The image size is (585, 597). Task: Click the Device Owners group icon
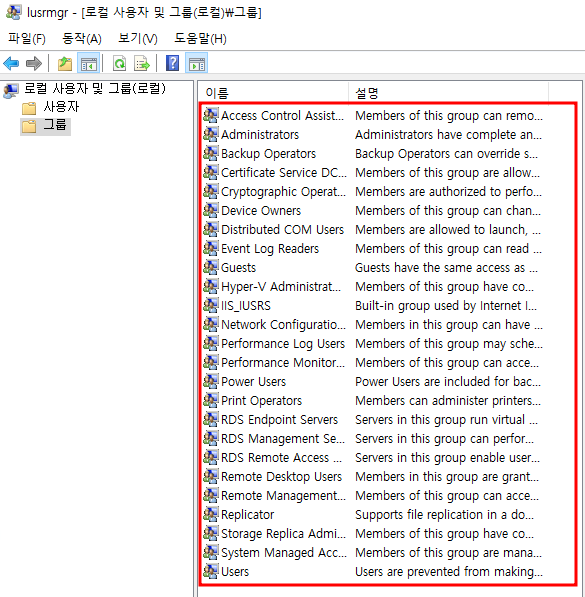(211, 211)
